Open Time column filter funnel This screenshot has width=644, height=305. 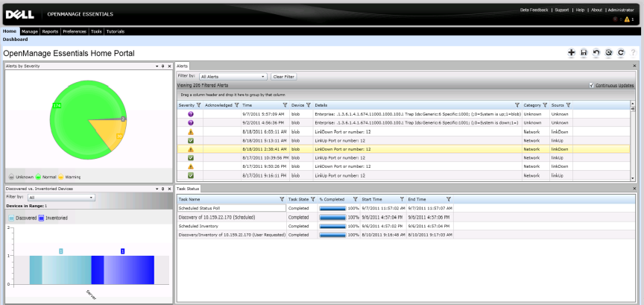[285, 105]
